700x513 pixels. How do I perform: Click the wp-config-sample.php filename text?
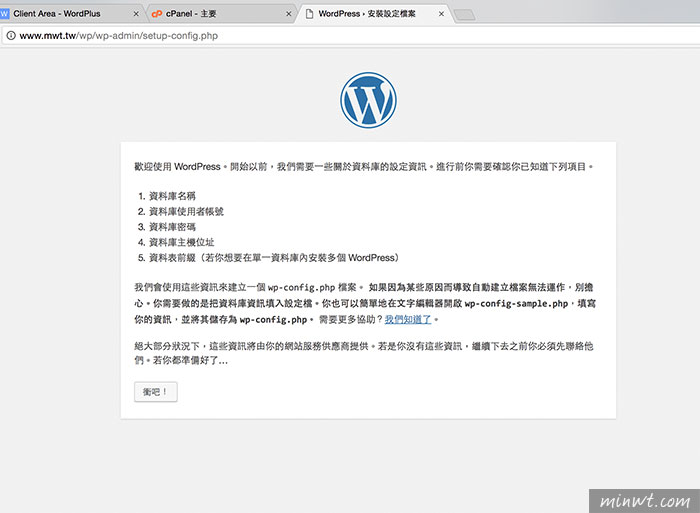(516, 304)
